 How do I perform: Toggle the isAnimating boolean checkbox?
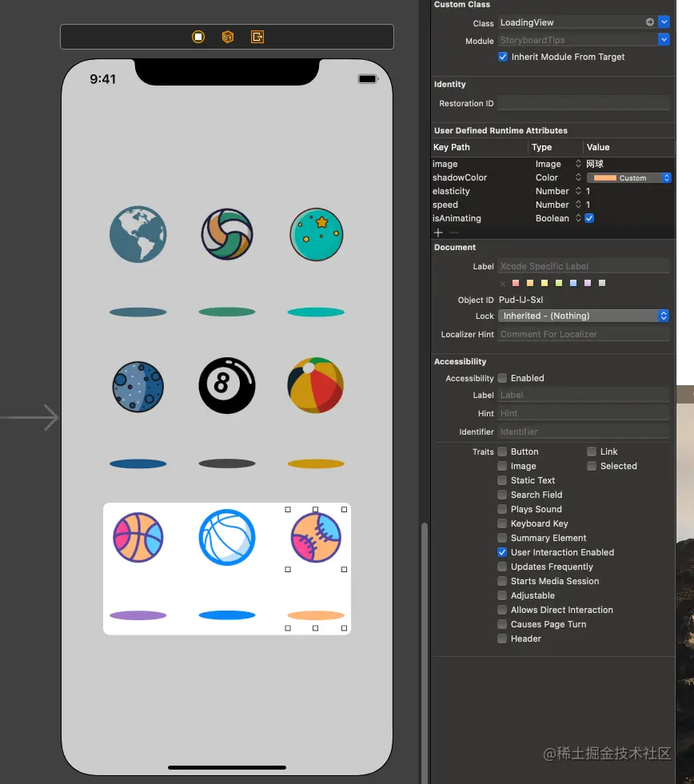(x=589, y=218)
